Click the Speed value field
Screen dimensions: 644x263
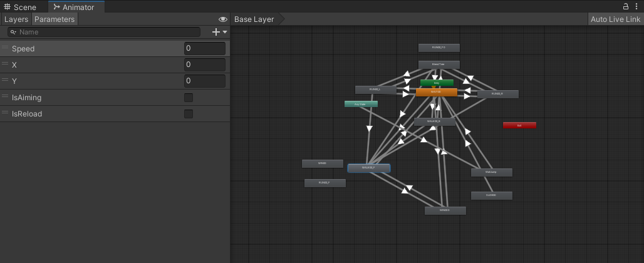pos(204,48)
